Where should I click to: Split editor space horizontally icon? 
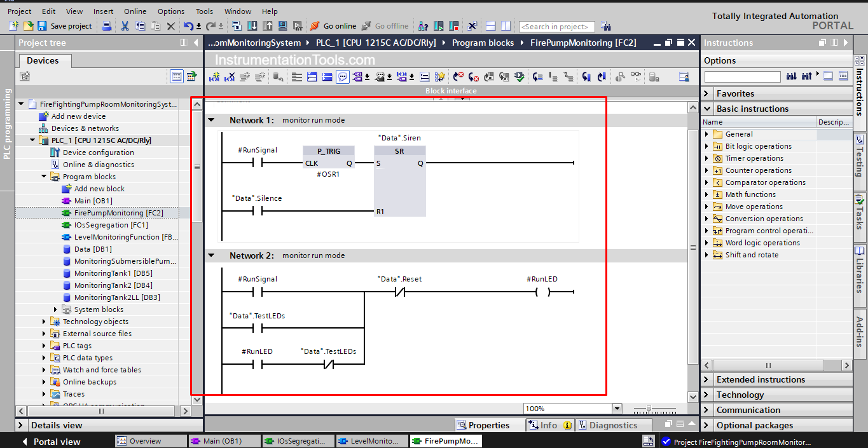(490, 26)
